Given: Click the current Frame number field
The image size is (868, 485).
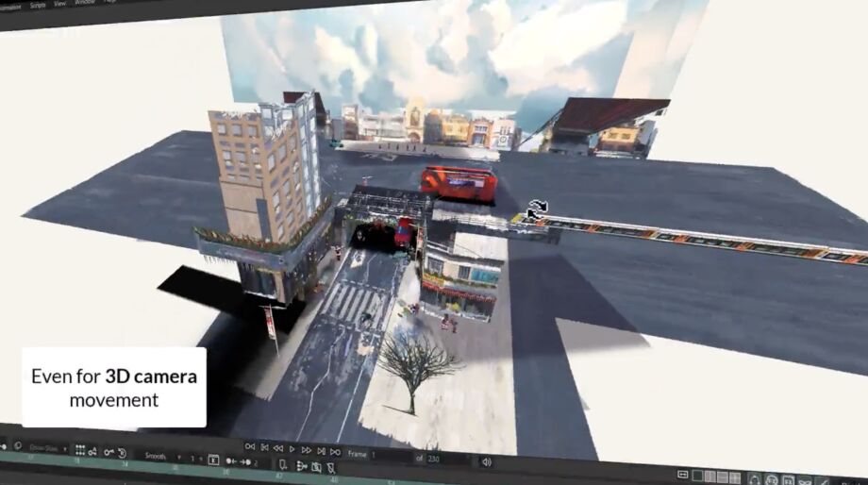Looking at the screenshot, I should [x=391, y=455].
